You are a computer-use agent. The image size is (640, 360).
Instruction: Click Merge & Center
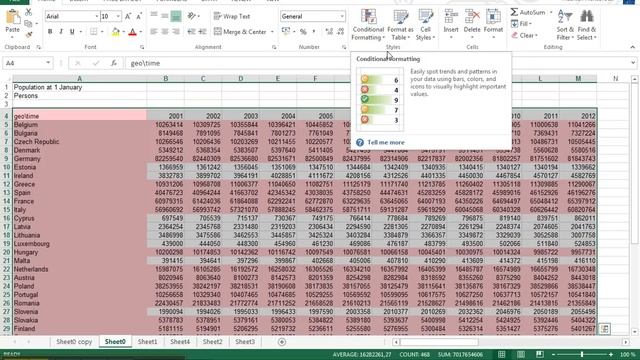tap(240, 31)
